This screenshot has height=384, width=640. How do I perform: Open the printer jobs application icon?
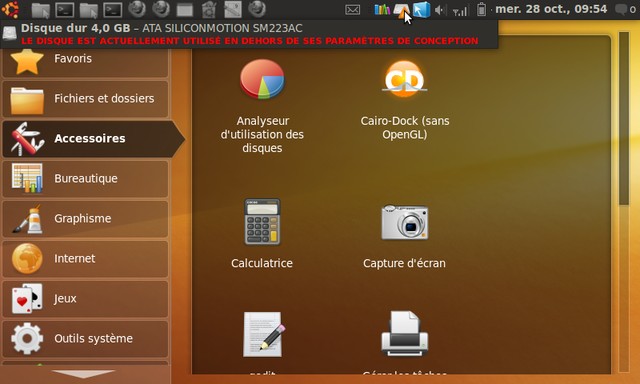click(x=404, y=333)
